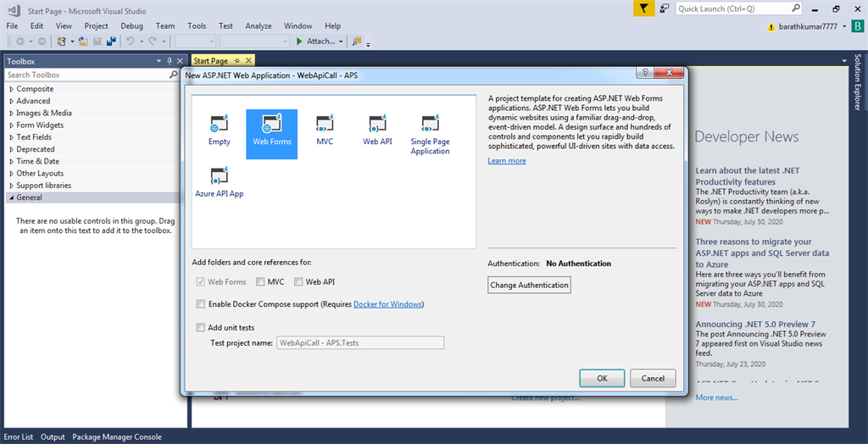Click the Open File toolbar icon
The image size is (868, 444).
point(83,41)
